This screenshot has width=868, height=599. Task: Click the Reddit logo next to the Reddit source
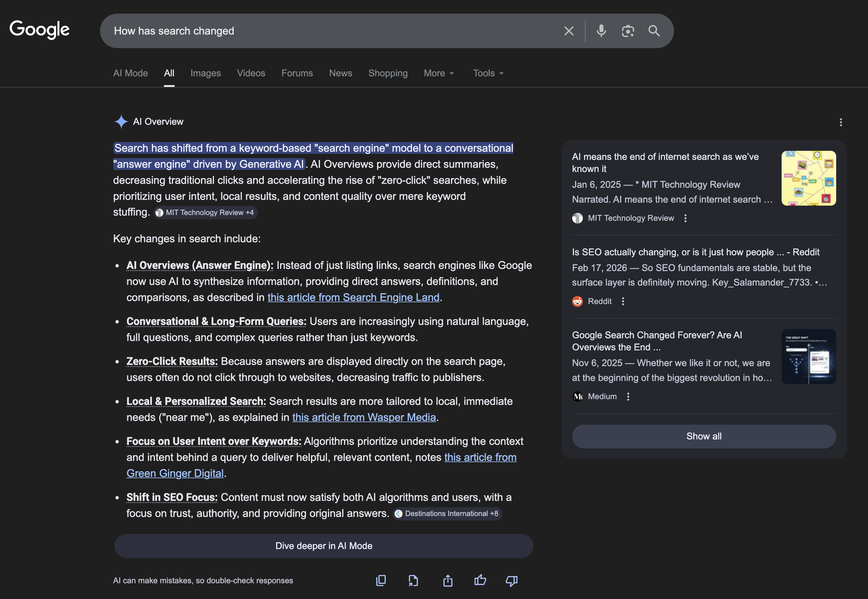[x=577, y=301]
